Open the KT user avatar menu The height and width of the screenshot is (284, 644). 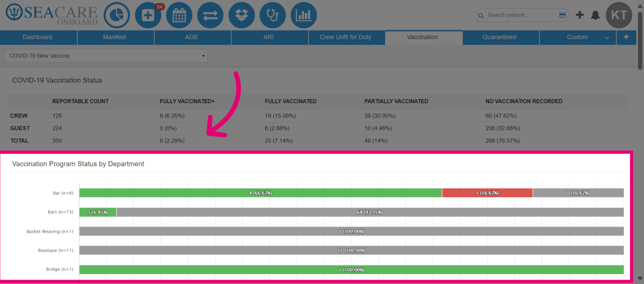(x=619, y=15)
